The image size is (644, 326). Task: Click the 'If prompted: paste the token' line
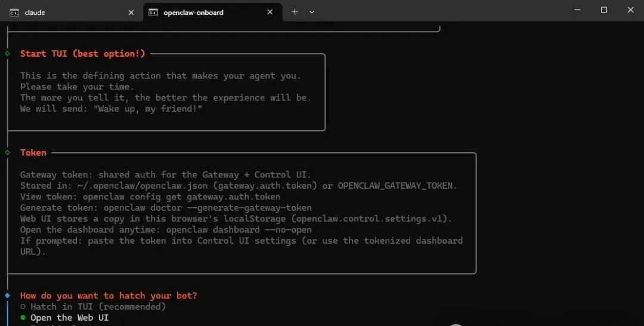coord(241,246)
